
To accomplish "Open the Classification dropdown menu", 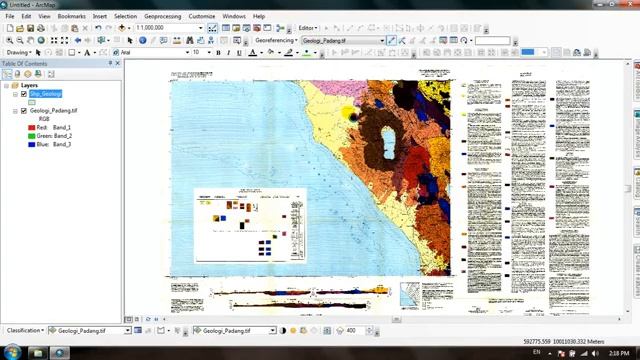I will [25, 331].
